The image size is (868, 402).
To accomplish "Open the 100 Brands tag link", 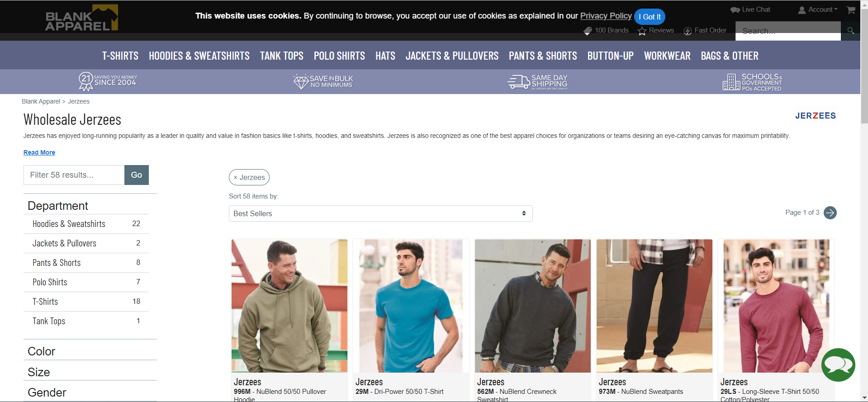I will click(606, 30).
